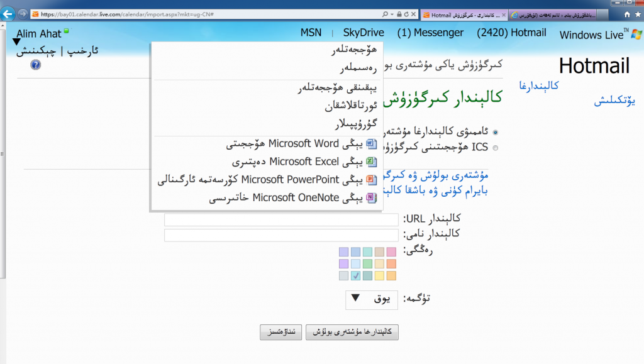The height and width of the screenshot is (364, 644).
Task: Pick the yellow swatch in bottom row
Action: point(379,275)
